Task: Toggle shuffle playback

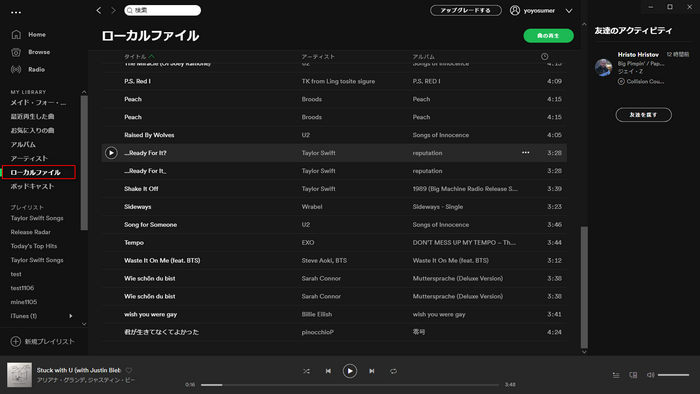Action: click(x=306, y=371)
